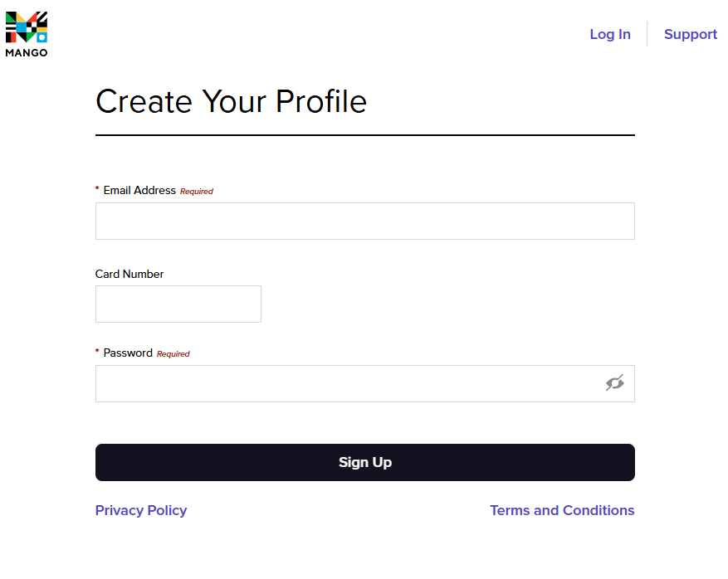The height and width of the screenshot is (579, 728).
Task: View the Terms and Conditions link
Action: (562, 510)
